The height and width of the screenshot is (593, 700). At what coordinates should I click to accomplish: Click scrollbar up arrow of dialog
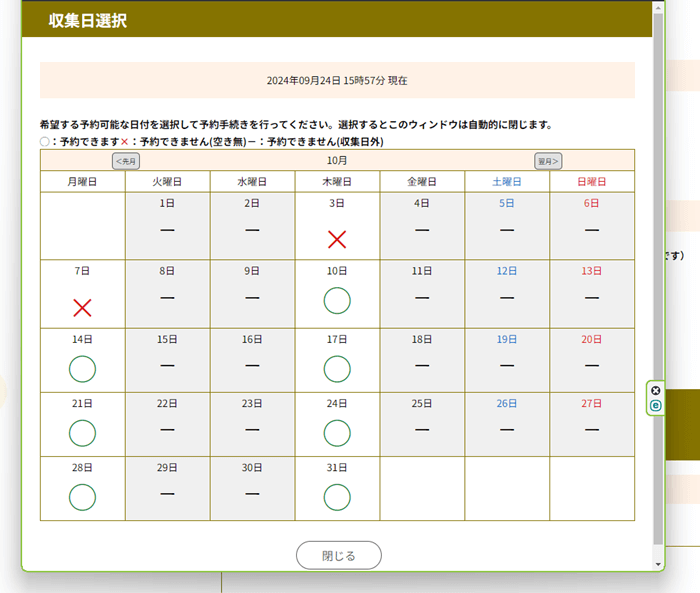click(658, 7)
